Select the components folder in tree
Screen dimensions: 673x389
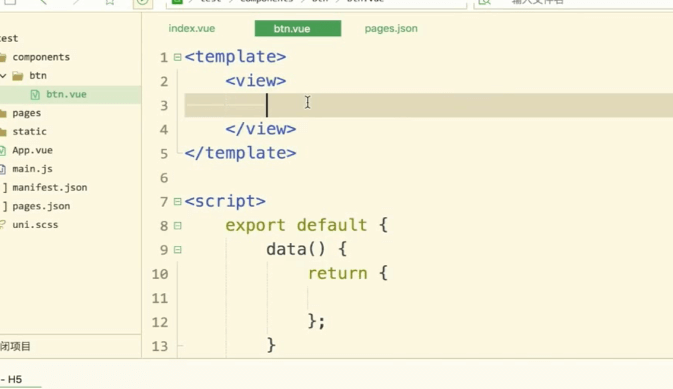41,57
